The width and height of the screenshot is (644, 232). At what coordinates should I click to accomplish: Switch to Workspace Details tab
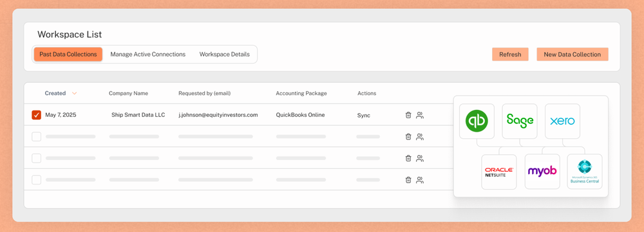[x=225, y=55]
